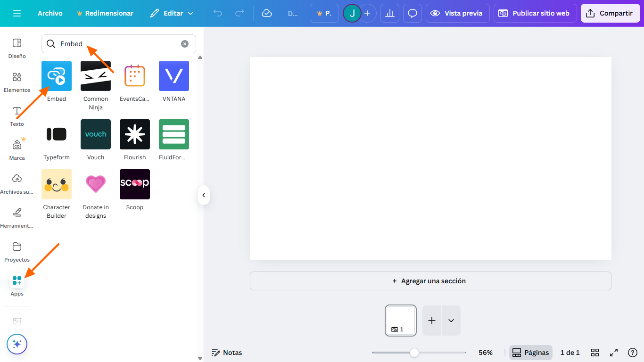Expand the Editar dropdown
Viewport: 644px width, 362px height.
172,13
